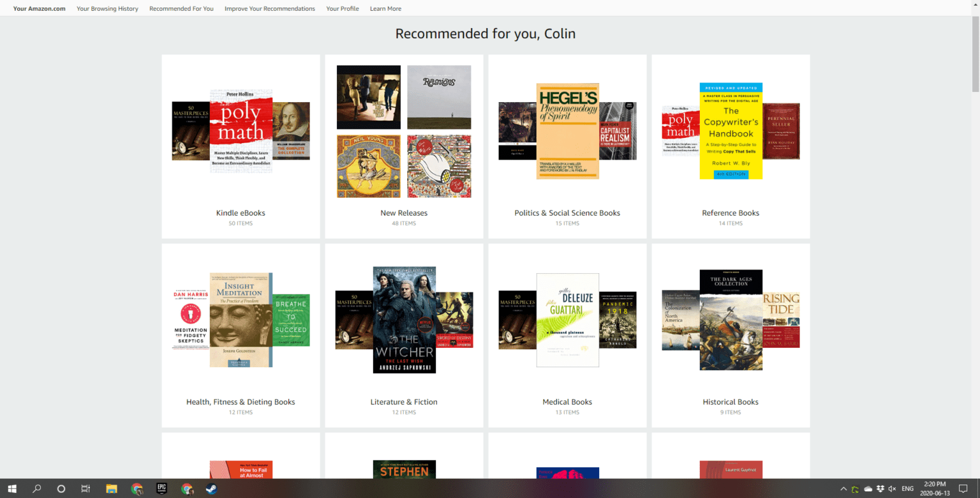This screenshot has height=498, width=980.
Task: Click Hegel's Phenomenology of Spirit cover
Action: click(x=567, y=131)
